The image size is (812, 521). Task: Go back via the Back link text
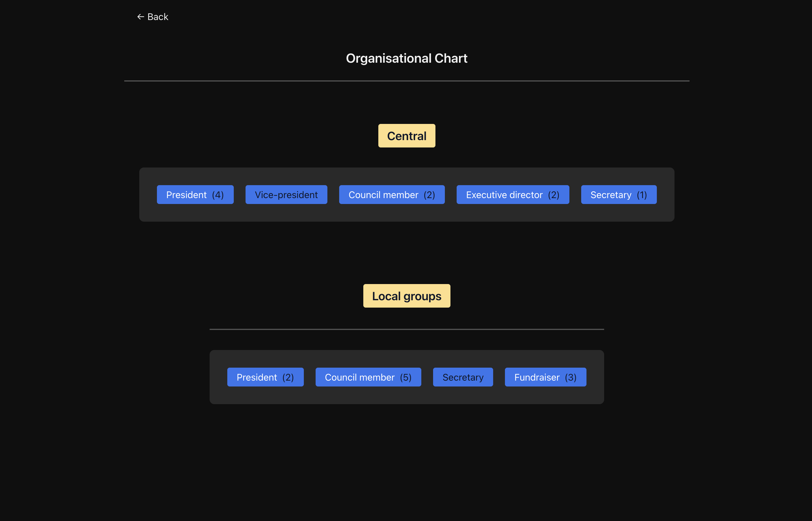pos(158,16)
